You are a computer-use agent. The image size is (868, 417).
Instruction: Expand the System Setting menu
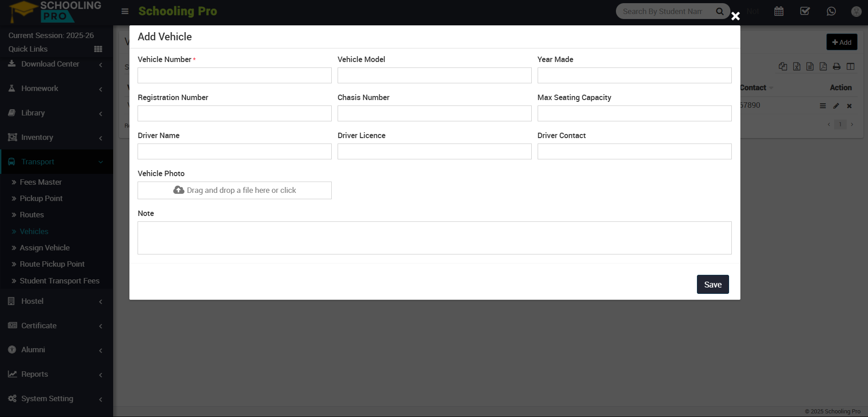click(56, 399)
